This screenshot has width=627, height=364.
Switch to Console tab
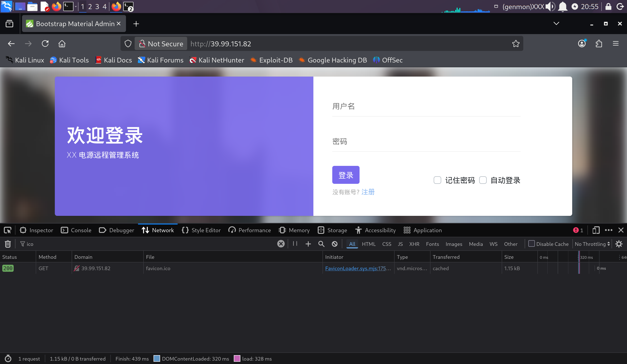pyautogui.click(x=76, y=230)
